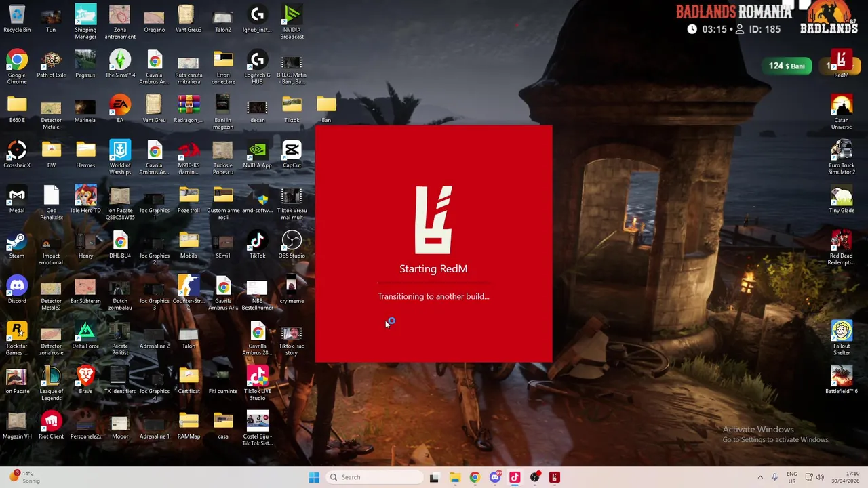
Task: Open the Path of Exile shortcut
Action: click(x=51, y=64)
